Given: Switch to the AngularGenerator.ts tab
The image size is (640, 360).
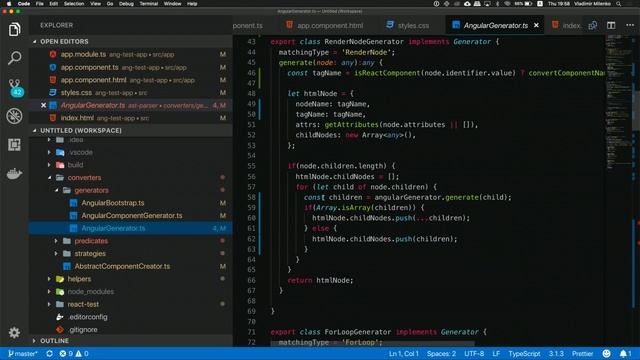Looking at the screenshot, I should (495, 25).
